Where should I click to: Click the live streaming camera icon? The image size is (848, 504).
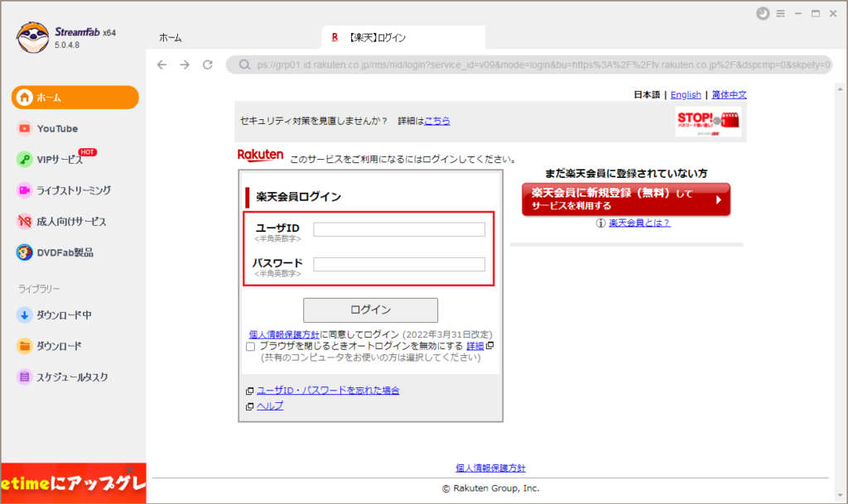click(24, 190)
